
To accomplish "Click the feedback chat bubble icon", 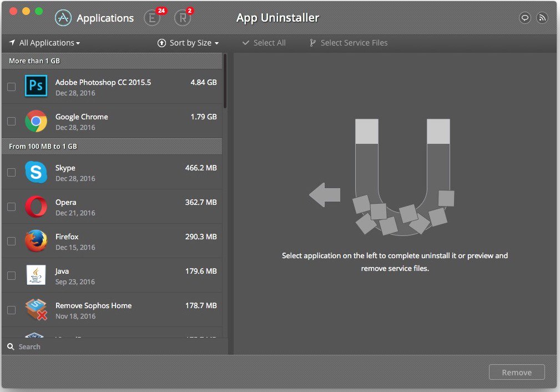I will (x=525, y=17).
